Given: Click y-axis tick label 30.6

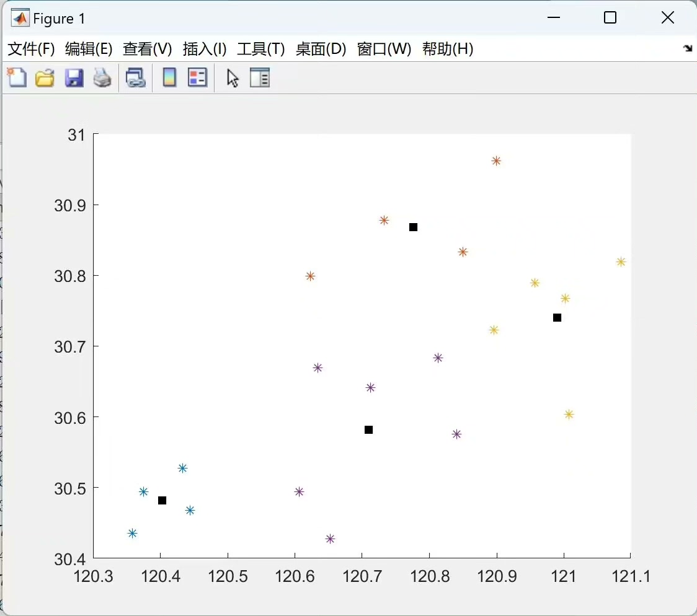Looking at the screenshot, I should click(x=70, y=418).
